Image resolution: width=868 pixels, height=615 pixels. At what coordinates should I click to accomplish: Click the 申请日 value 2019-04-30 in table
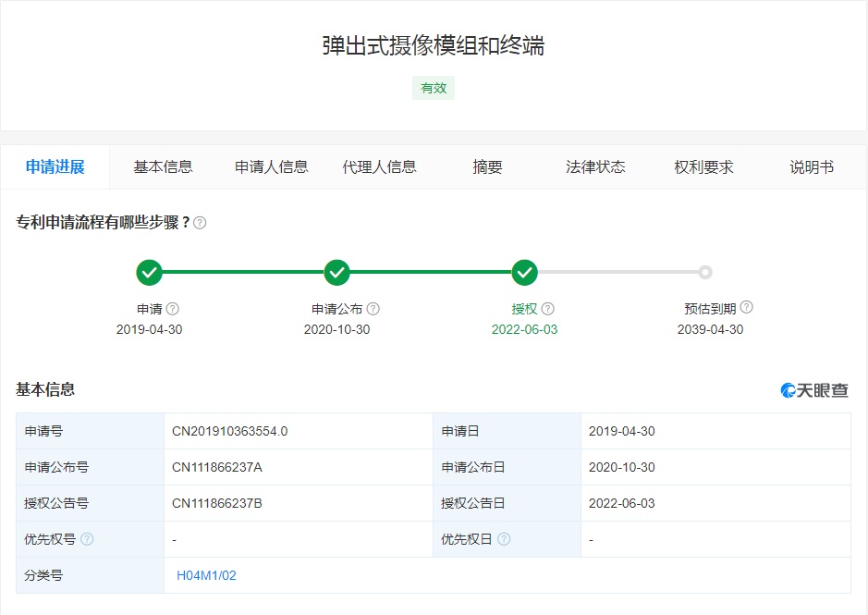click(x=622, y=431)
